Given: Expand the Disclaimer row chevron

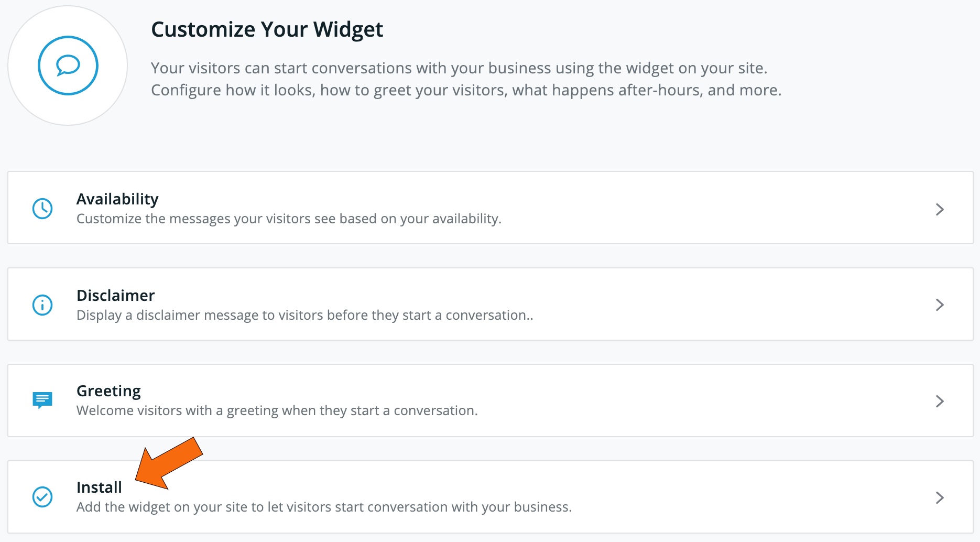Looking at the screenshot, I should click(x=940, y=305).
